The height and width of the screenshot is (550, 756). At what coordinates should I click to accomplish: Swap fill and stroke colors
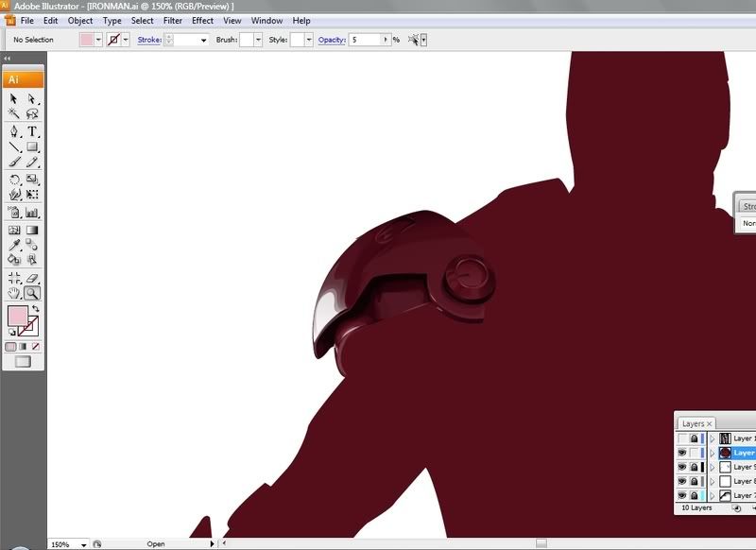[36, 308]
